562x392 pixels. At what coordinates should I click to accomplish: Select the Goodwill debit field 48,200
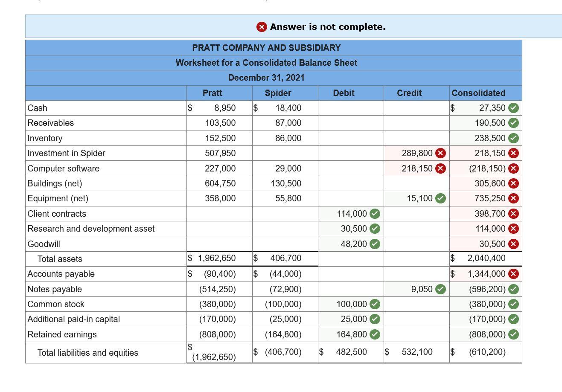pyautogui.click(x=351, y=244)
